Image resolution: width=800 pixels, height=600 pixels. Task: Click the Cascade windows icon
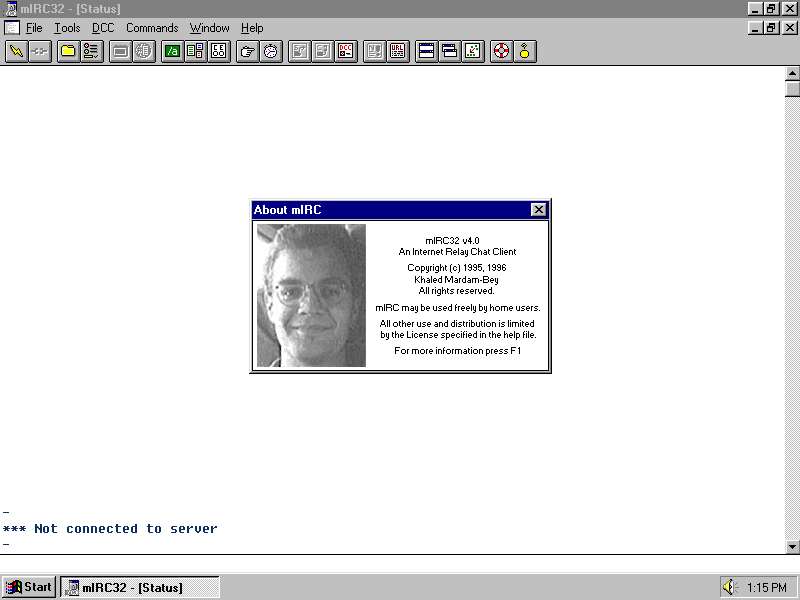[449, 52]
